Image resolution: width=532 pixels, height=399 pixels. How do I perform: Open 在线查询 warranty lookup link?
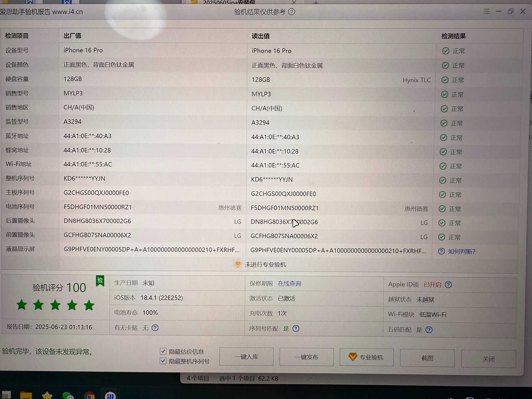pyautogui.click(x=289, y=283)
